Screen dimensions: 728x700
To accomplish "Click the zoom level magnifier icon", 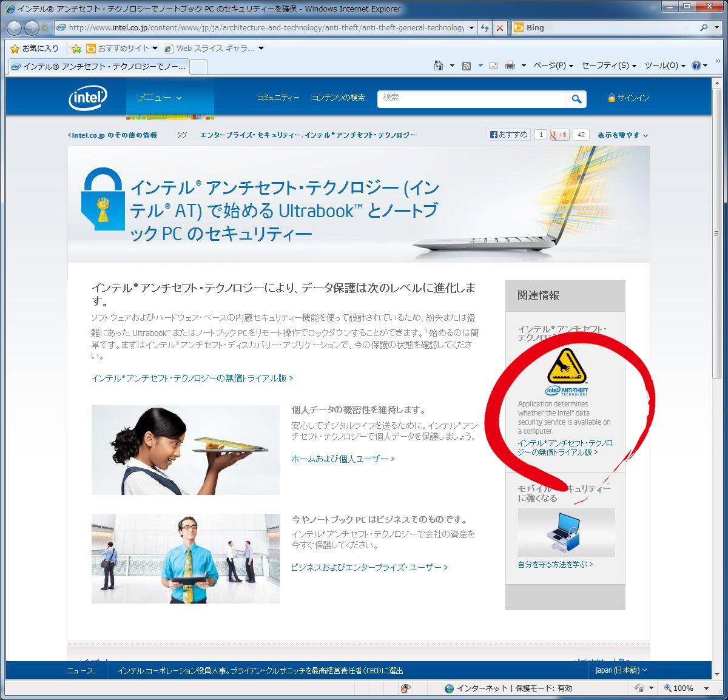I will [x=668, y=688].
